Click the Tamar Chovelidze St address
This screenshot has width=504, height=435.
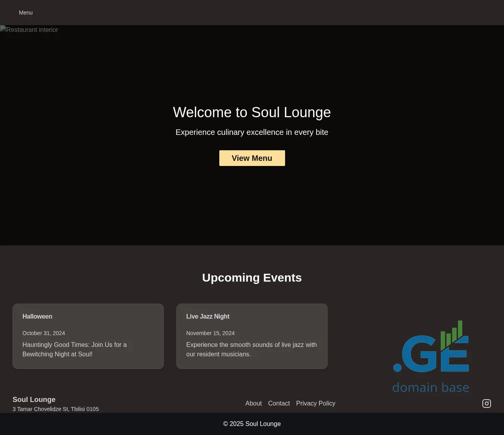56,409
